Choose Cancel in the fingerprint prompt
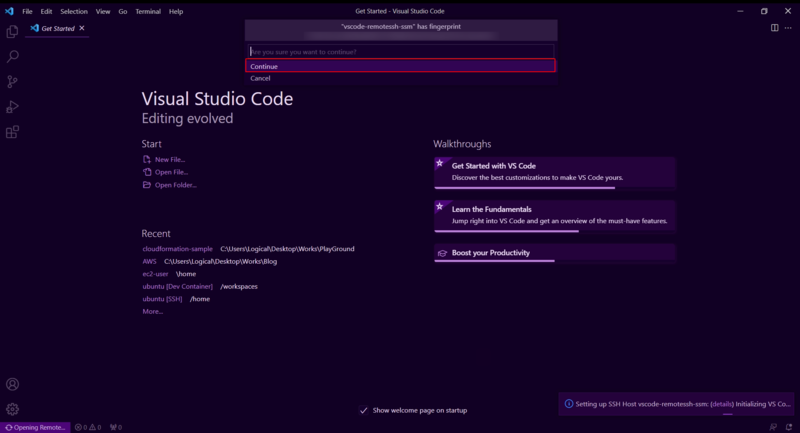800x433 pixels. (401, 78)
